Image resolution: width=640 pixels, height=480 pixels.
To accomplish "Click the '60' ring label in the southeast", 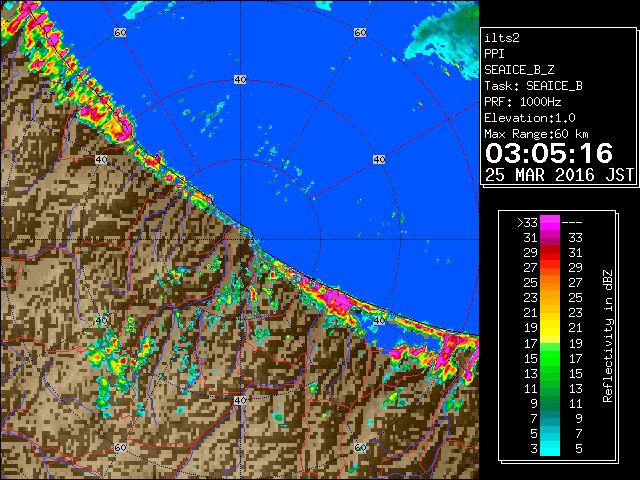I will click(x=360, y=448).
